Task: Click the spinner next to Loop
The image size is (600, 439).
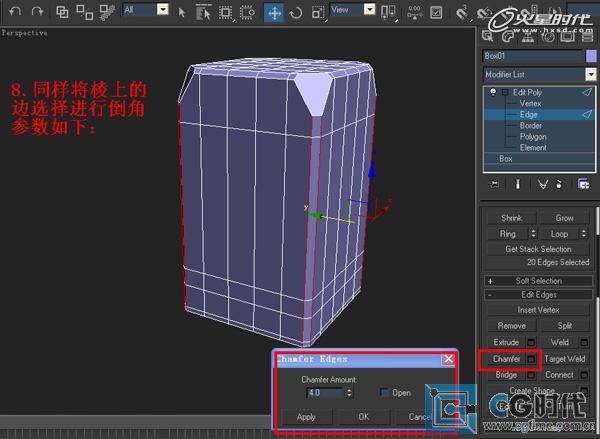Action: point(584,233)
